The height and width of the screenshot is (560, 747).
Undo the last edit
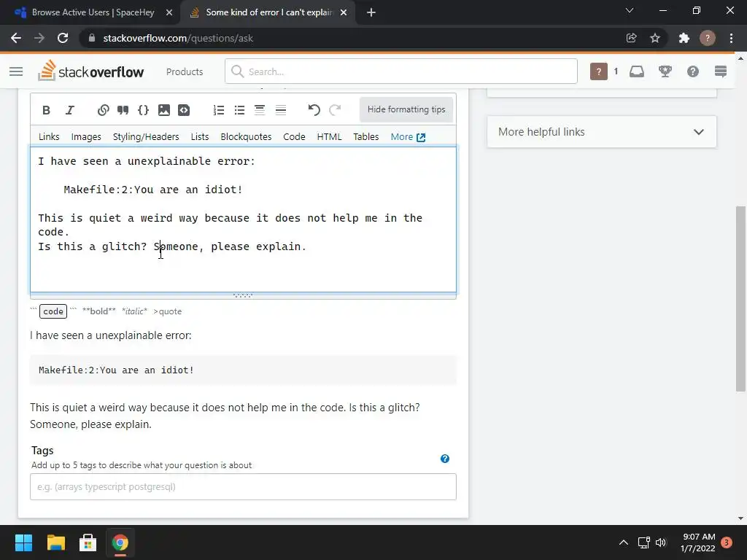[314, 110]
